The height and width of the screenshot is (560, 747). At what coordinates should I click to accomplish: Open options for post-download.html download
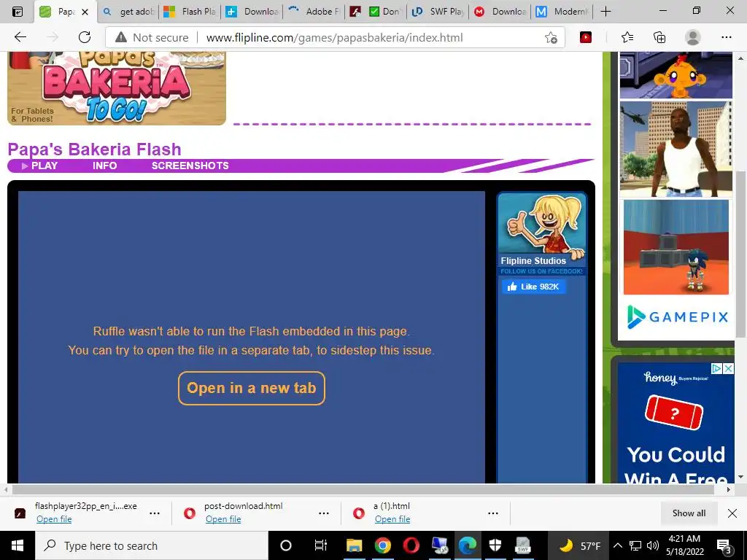point(323,513)
